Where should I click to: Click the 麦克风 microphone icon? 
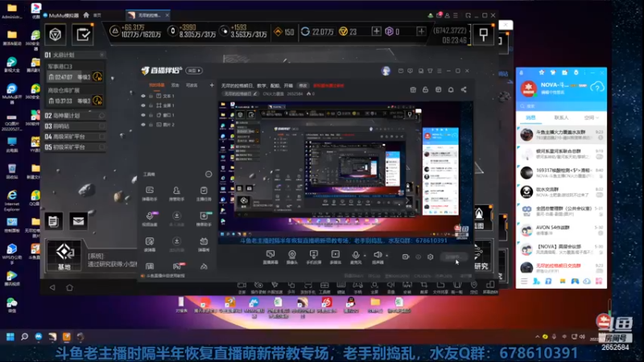click(x=356, y=255)
